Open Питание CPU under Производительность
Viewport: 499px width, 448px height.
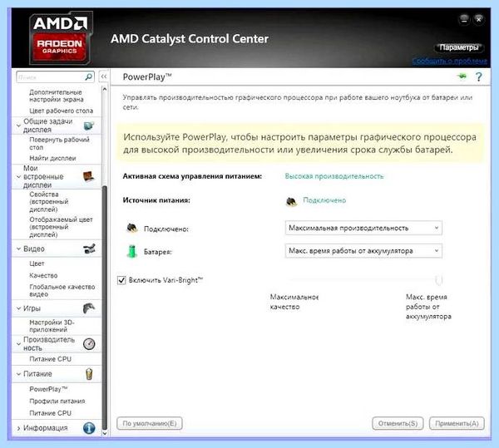pos(50,359)
